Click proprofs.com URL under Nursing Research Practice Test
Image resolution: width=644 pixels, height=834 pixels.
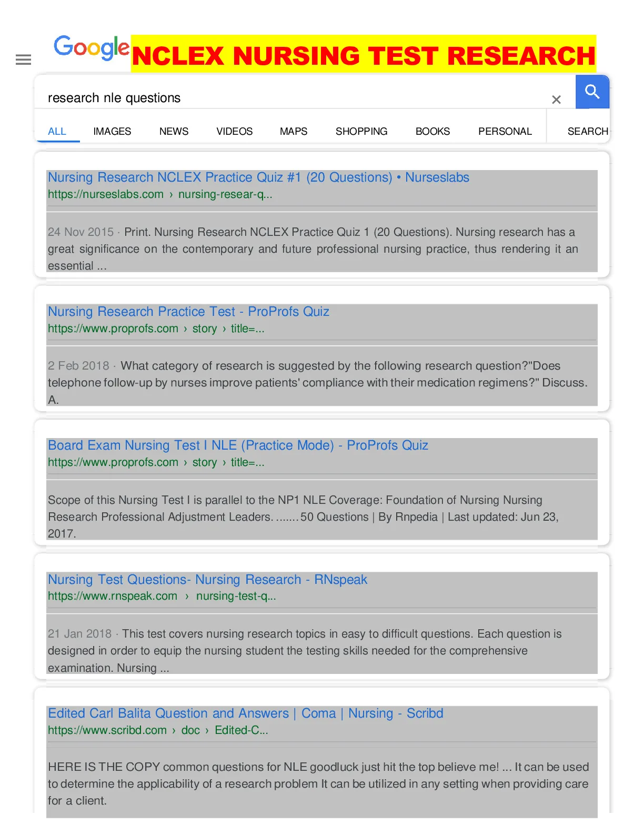[156, 329]
